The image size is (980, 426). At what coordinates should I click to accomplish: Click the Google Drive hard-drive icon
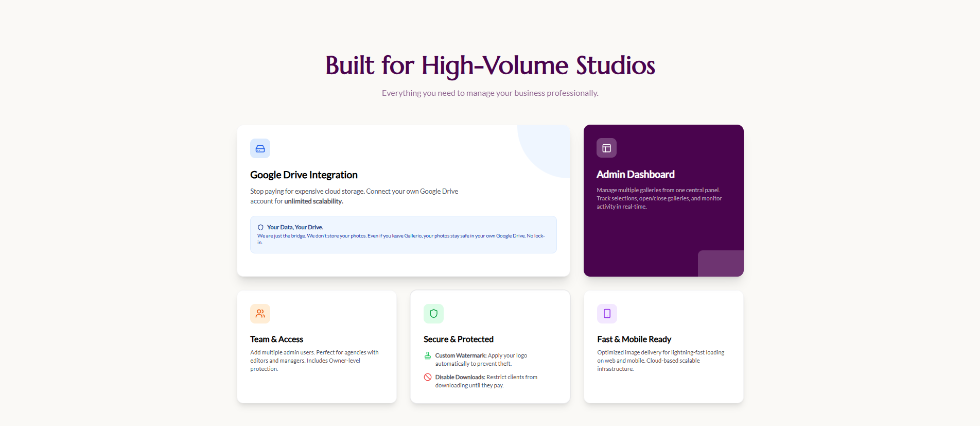[x=260, y=148]
